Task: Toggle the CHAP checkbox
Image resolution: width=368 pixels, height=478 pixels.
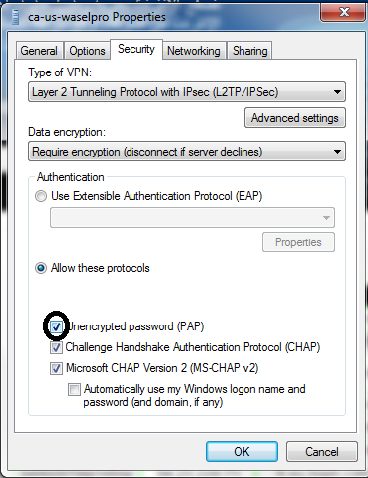Action: click(x=56, y=348)
